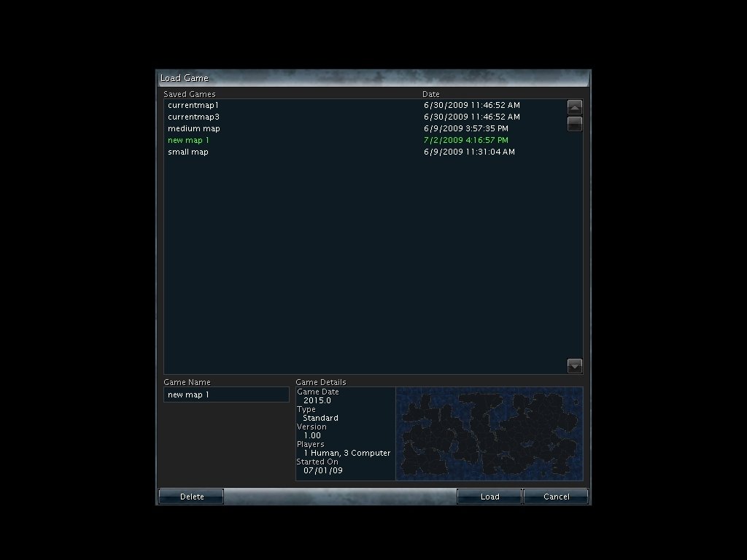747x560 pixels.
Task: Pick the small map saved game
Action: tap(188, 152)
